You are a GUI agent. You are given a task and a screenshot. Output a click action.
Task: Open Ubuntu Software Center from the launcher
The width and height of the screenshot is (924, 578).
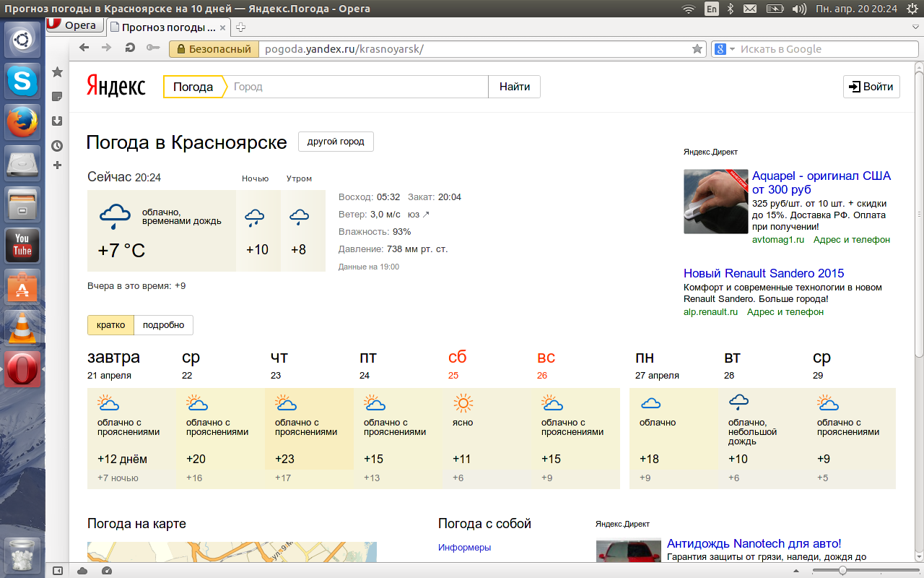(23, 286)
